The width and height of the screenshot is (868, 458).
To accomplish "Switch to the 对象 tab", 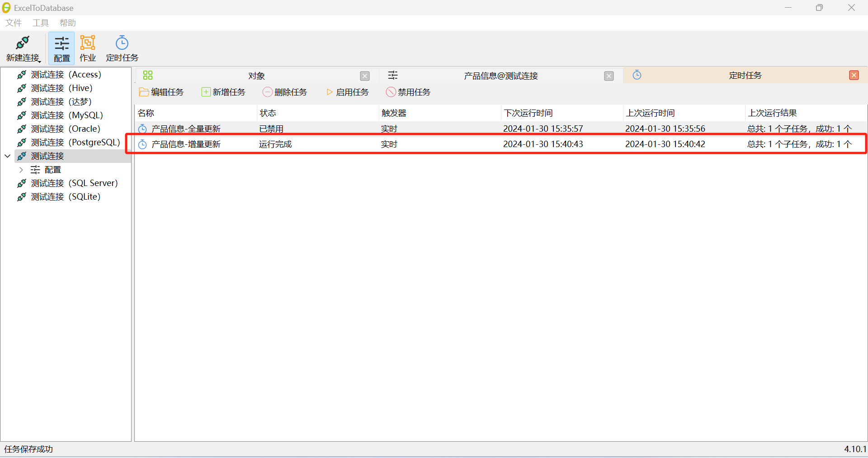I will pos(256,76).
